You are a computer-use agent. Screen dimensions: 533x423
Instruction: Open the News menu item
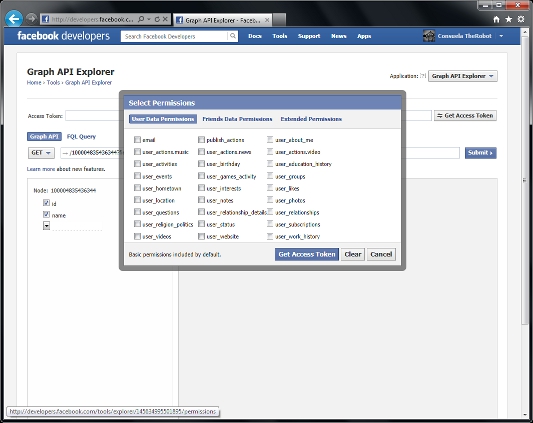[x=339, y=36]
